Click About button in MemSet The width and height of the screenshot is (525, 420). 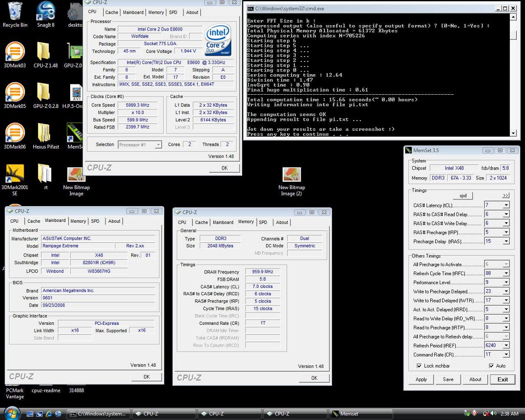pos(475,379)
